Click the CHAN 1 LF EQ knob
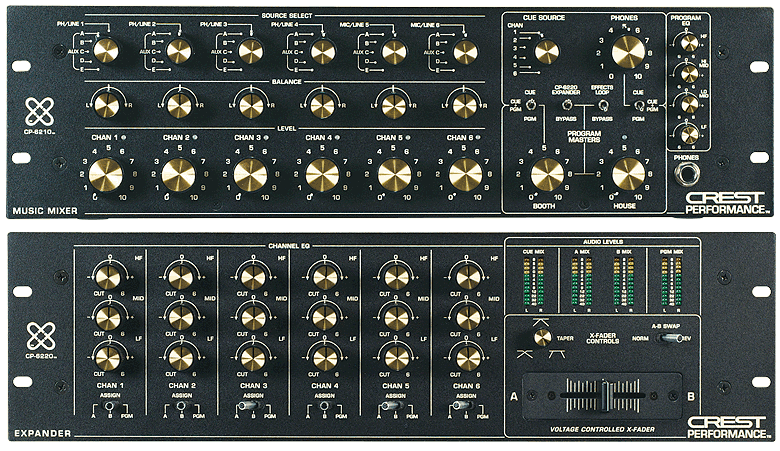The height and width of the screenshot is (451, 780). 108,358
